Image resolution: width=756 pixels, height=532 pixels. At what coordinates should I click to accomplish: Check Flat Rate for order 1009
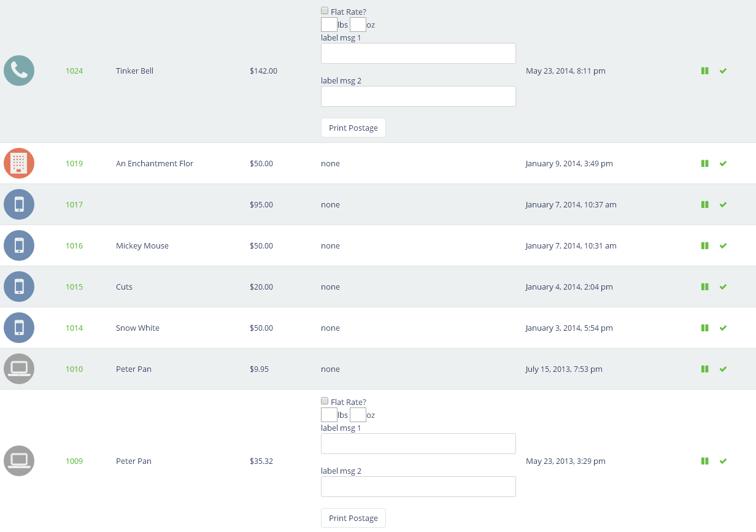click(x=325, y=401)
